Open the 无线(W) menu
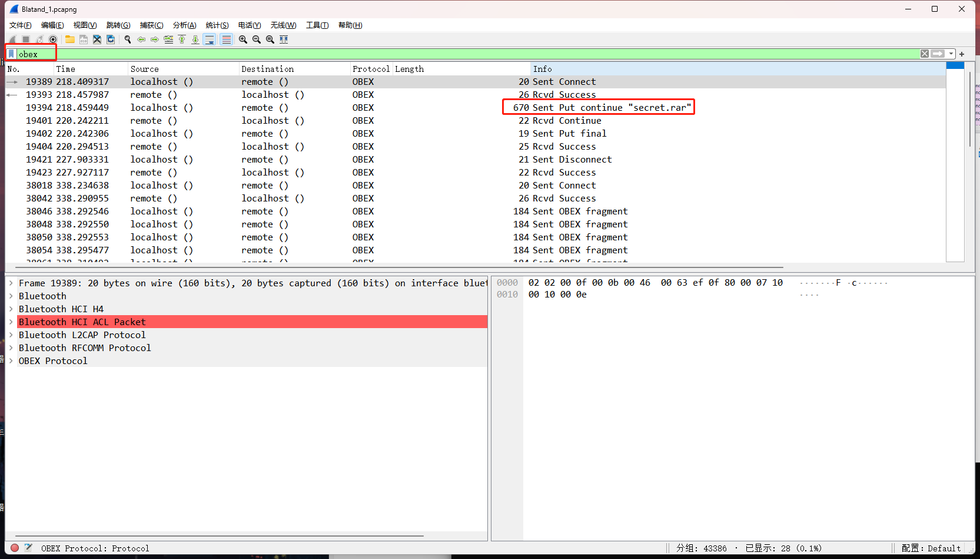This screenshot has height=559, width=980. click(283, 25)
